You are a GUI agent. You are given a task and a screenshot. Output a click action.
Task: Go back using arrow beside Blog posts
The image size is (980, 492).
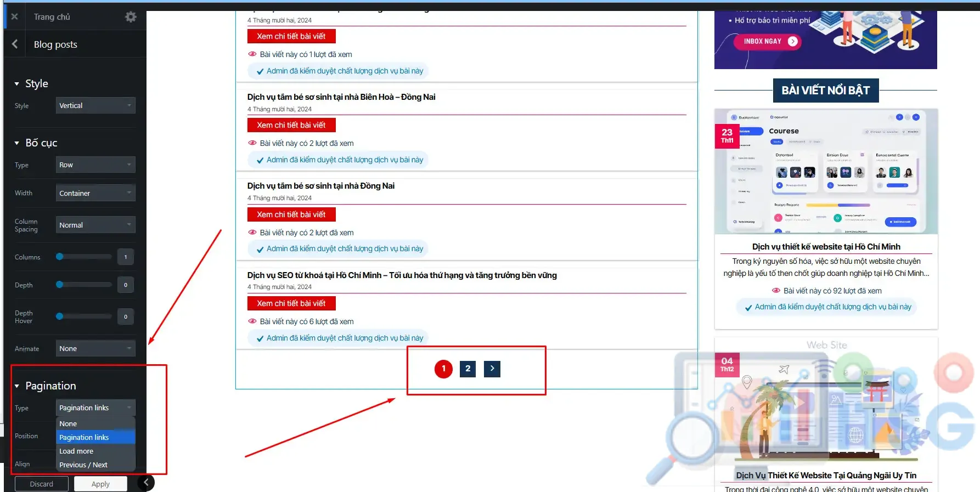15,44
